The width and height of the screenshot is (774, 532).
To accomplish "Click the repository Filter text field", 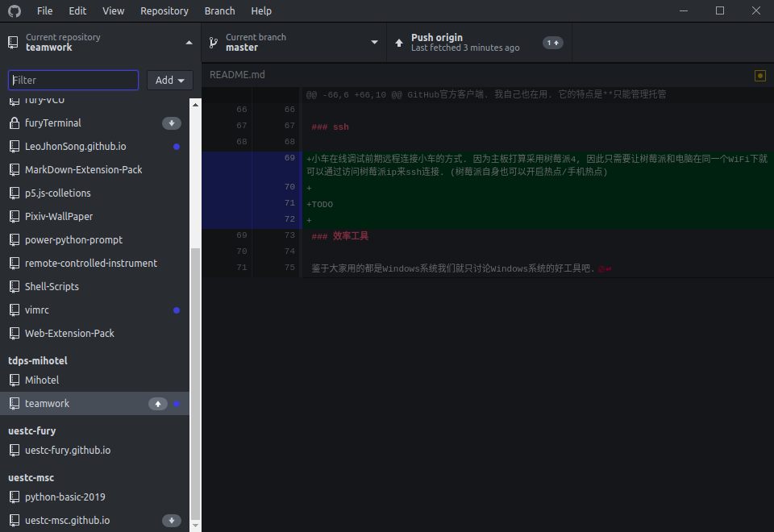I will click(x=73, y=80).
